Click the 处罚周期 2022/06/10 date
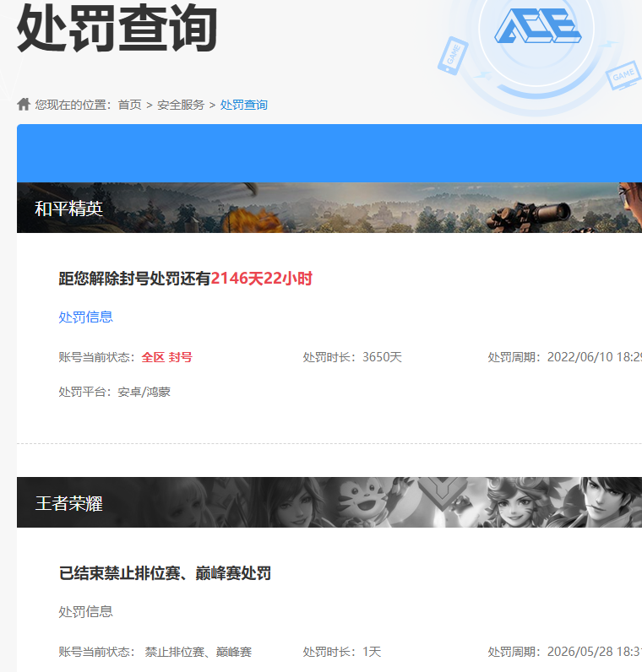The image size is (642, 672). coord(565,357)
